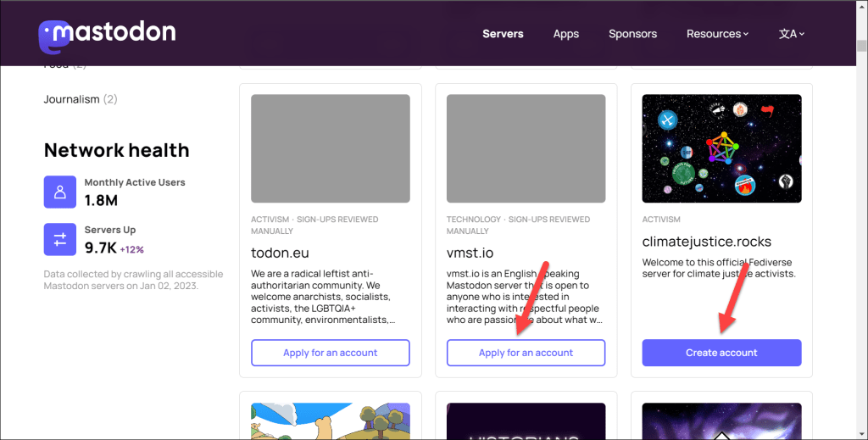Open the Sponsors page
Viewport: 868px width, 440px height.
point(632,34)
